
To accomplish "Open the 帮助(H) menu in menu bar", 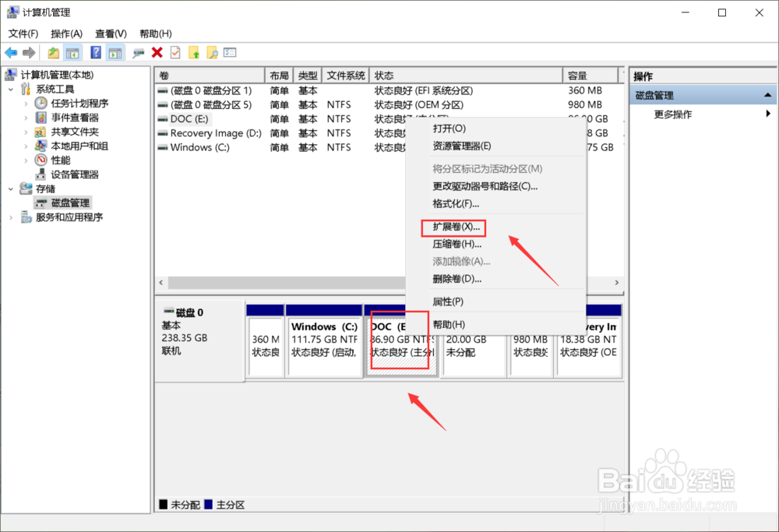I will click(156, 33).
